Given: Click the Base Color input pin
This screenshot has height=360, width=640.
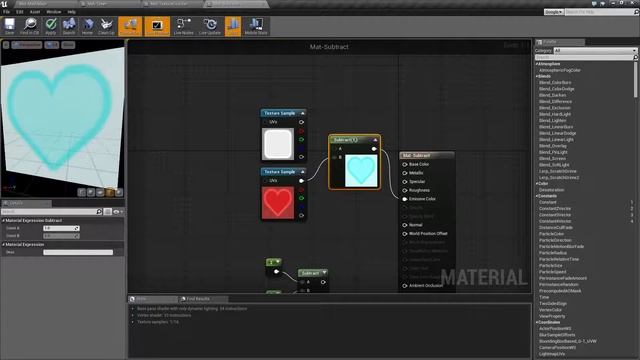Looking at the screenshot, I should point(404,164).
